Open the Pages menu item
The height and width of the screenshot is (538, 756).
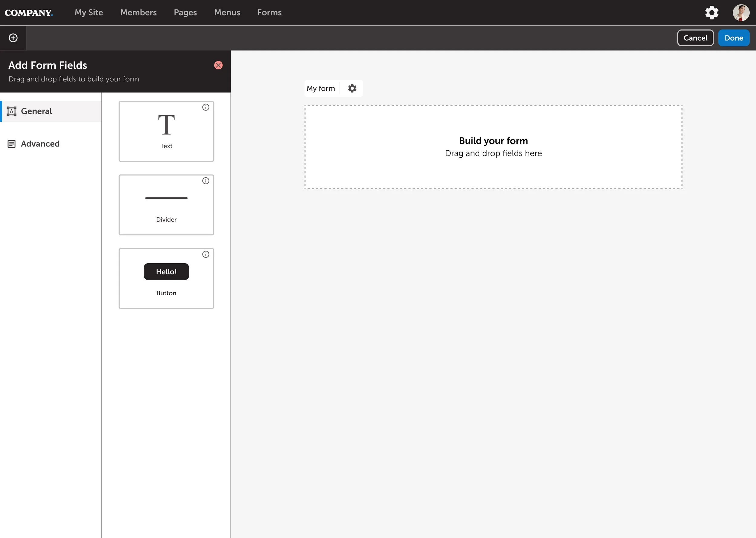tap(185, 13)
